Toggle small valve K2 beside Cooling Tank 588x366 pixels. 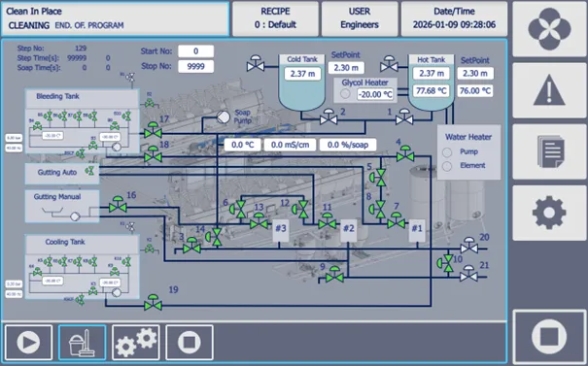(x=150, y=248)
